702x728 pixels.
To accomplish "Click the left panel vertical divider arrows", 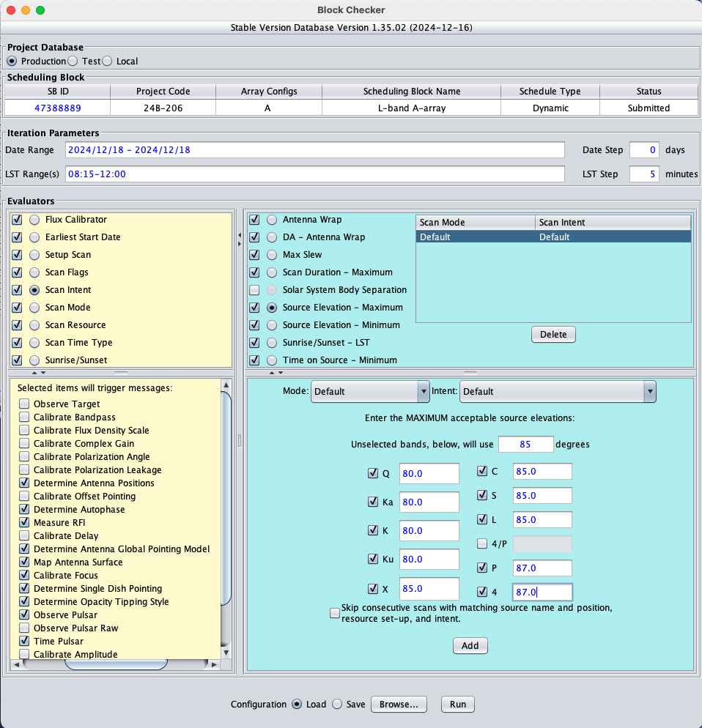I will pyautogui.click(x=35, y=372).
